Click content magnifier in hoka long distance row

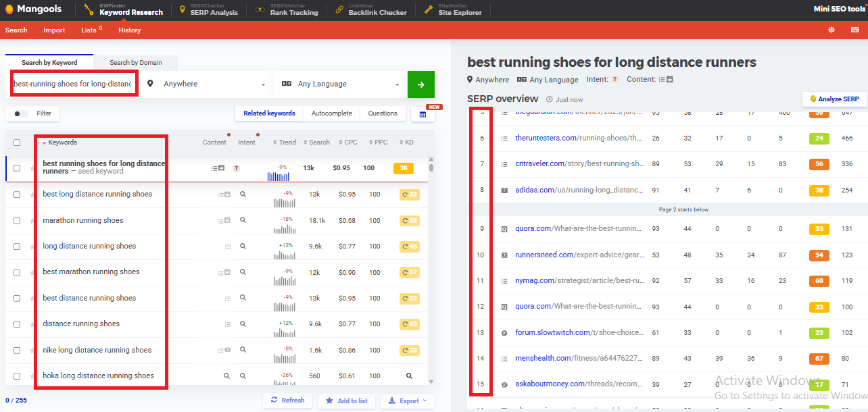(x=227, y=376)
